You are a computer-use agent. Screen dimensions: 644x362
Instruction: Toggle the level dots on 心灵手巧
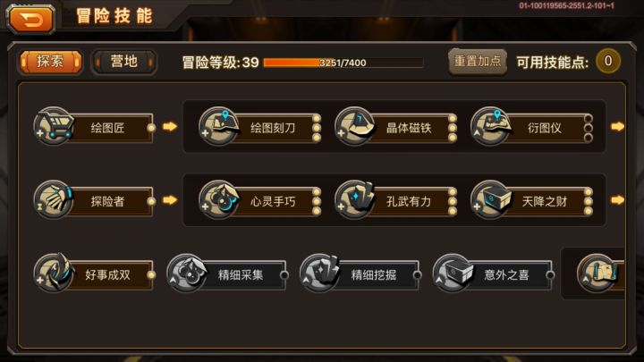click(x=317, y=201)
